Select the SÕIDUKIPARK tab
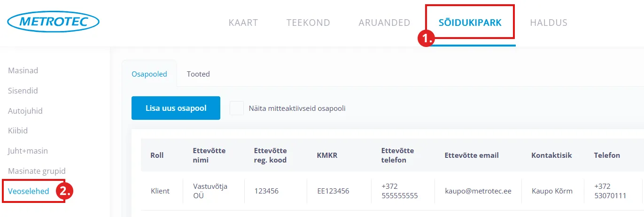644x217 pixels. click(470, 23)
